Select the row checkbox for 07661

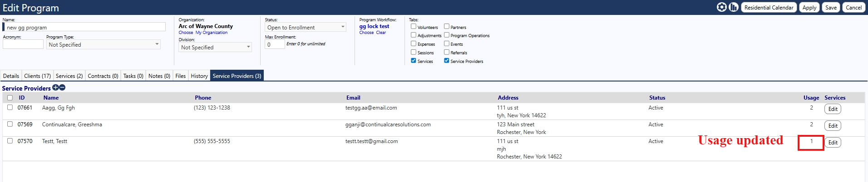click(10, 108)
